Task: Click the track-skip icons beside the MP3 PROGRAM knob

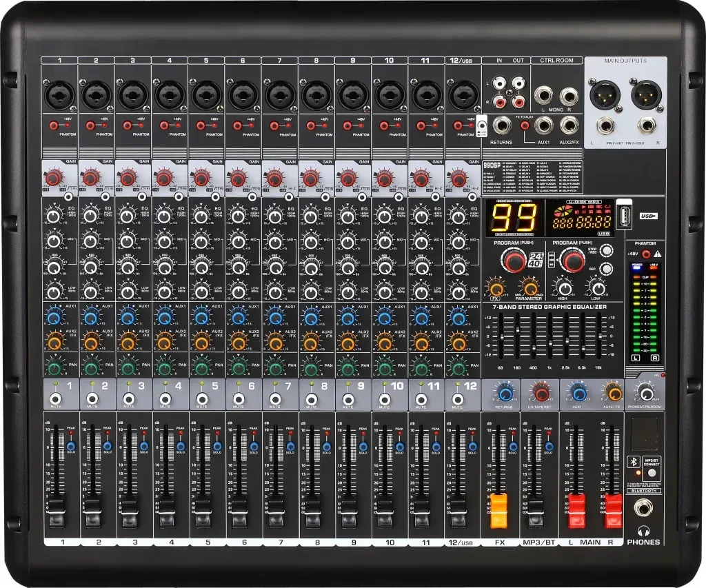Action: (552, 260)
